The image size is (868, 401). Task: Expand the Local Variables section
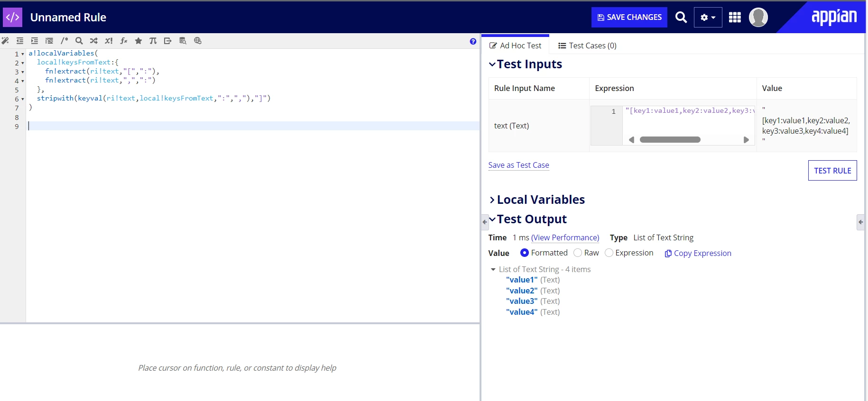[492, 200]
